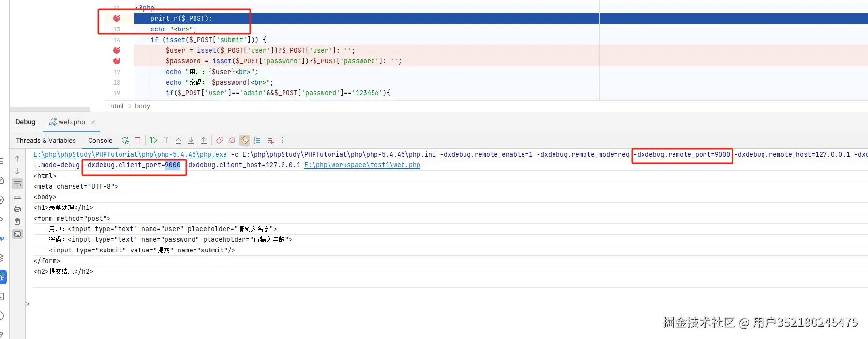Click <h1>表单处理</h1> console line
868x339 pixels.
click(63, 208)
